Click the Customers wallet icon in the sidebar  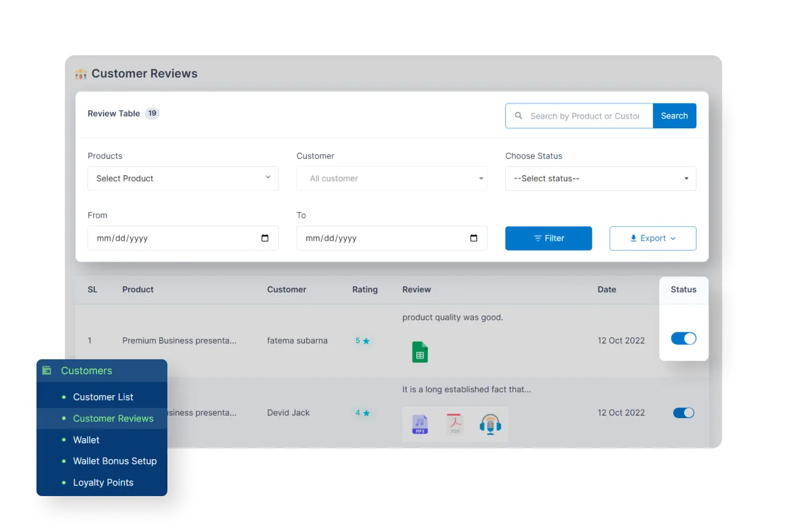47,370
